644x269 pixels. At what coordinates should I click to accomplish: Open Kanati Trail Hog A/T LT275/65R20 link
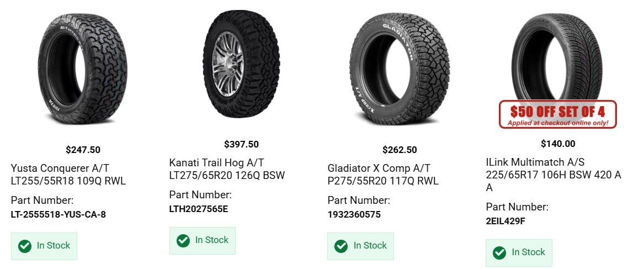click(227, 169)
